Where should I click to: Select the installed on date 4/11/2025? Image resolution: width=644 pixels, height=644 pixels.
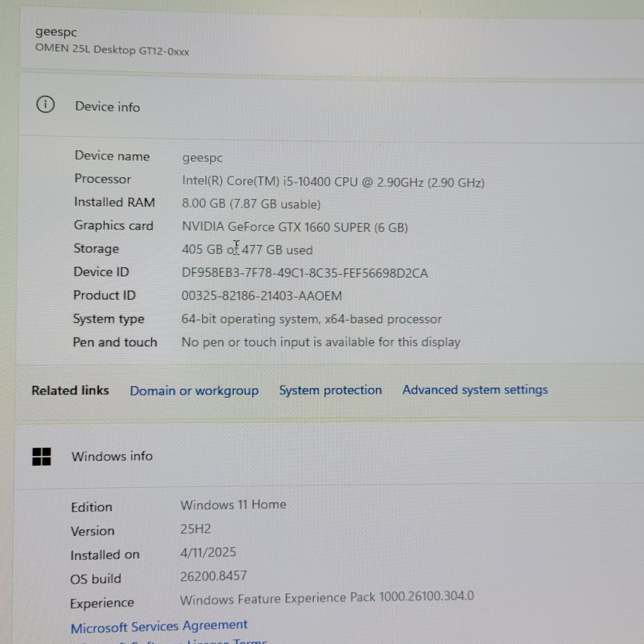(x=208, y=553)
